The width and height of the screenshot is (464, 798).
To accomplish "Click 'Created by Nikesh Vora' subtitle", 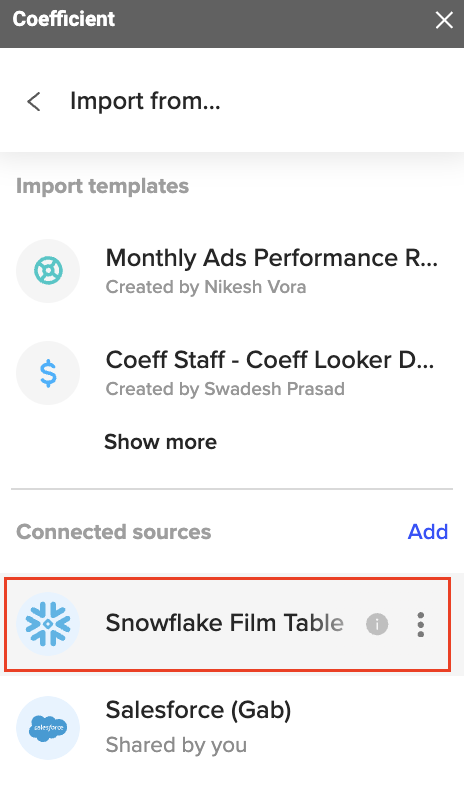I will pos(206,287).
